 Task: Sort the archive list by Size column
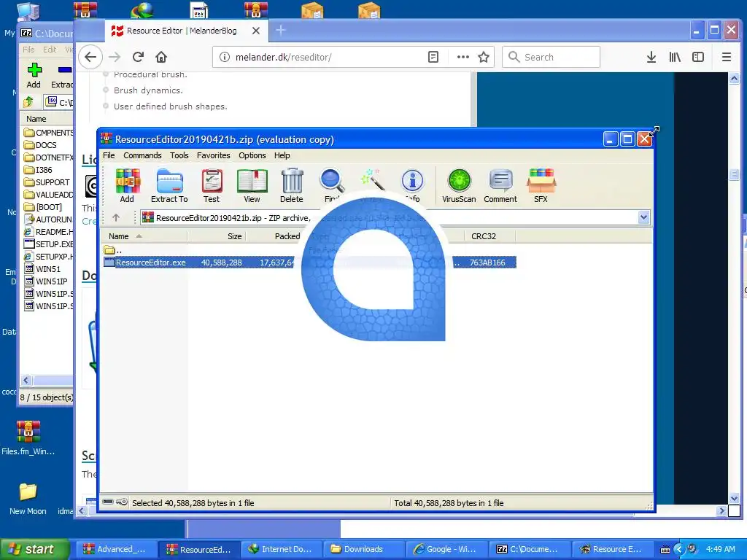[x=217, y=236]
